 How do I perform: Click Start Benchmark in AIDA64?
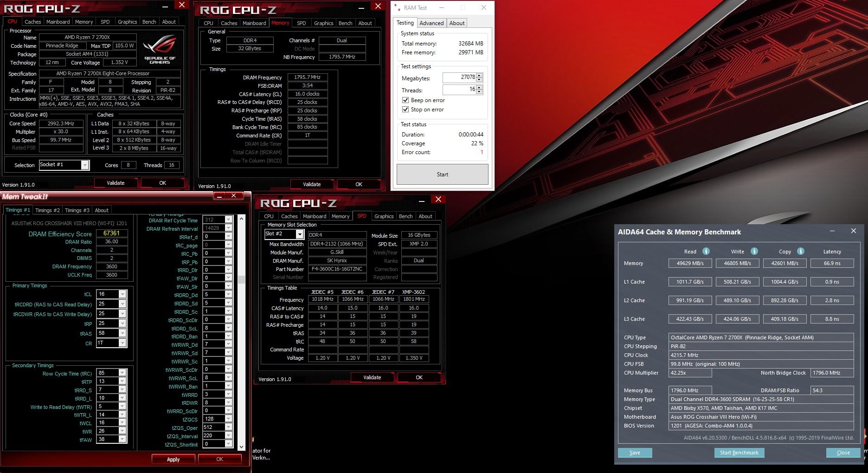[x=739, y=453]
